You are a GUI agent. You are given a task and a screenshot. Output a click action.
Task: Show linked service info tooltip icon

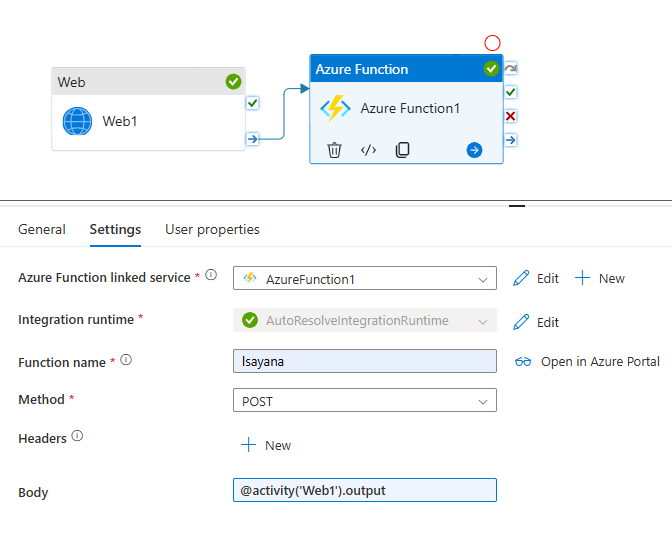[211, 275]
